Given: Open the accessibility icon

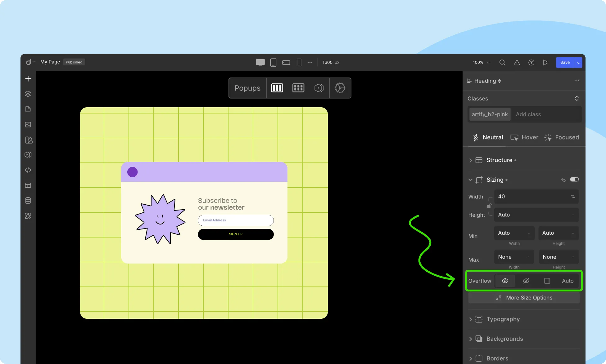Looking at the screenshot, I should 531,62.
